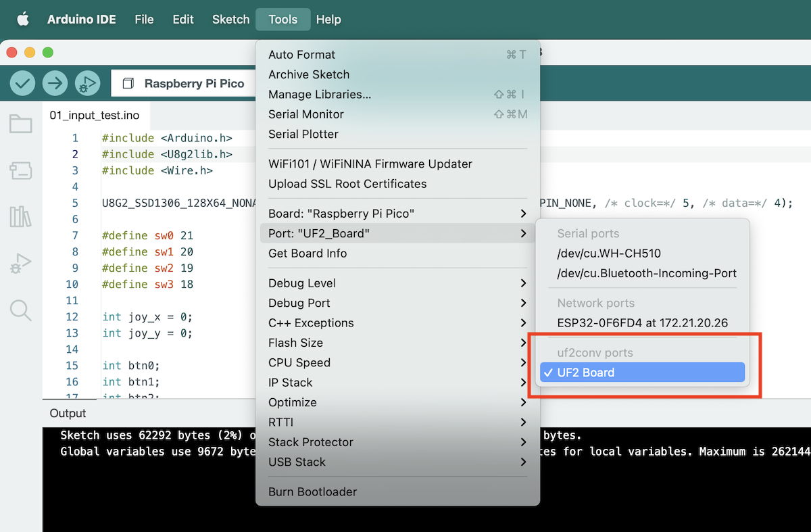This screenshot has width=811, height=532.
Task: Open the Sketch menu
Action: (x=231, y=20)
